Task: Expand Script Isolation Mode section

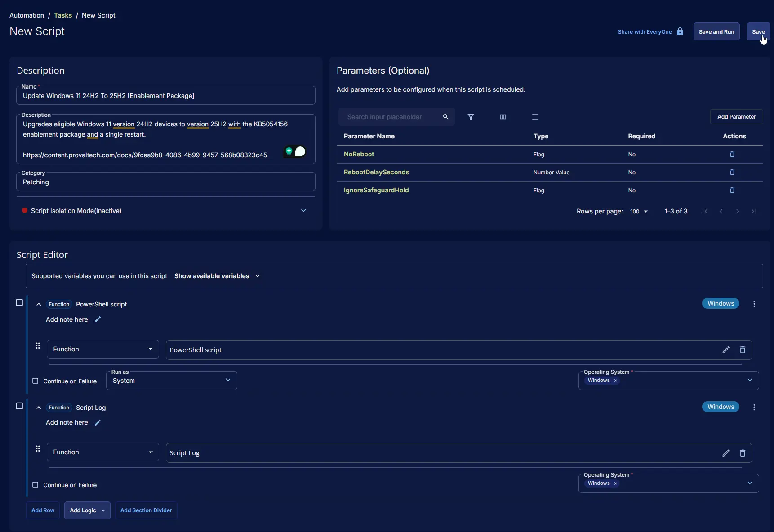Action: [303, 211]
